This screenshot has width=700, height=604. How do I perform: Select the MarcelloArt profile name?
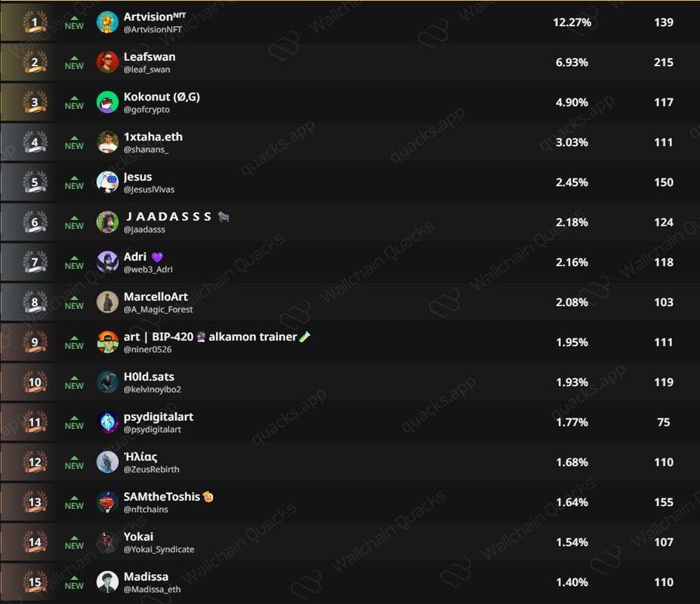(156, 297)
